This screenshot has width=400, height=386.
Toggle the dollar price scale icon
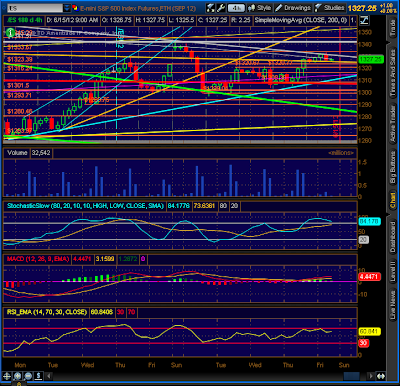click(x=39, y=376)
